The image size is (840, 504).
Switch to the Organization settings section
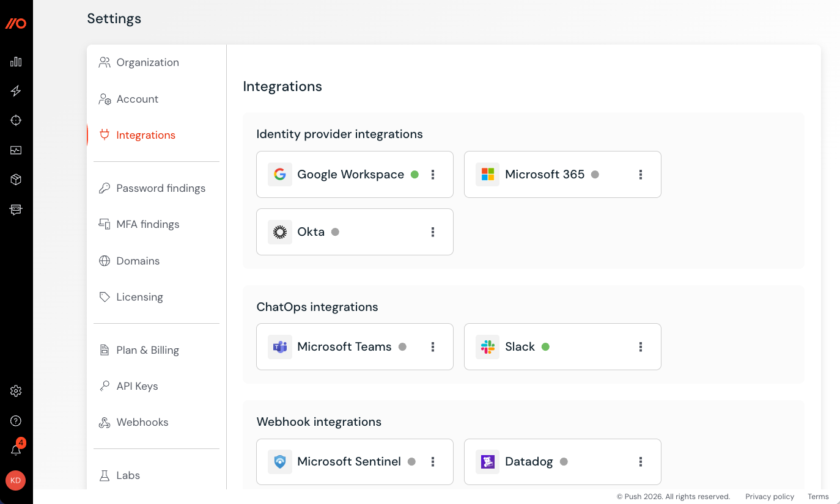tap(147, 62)
